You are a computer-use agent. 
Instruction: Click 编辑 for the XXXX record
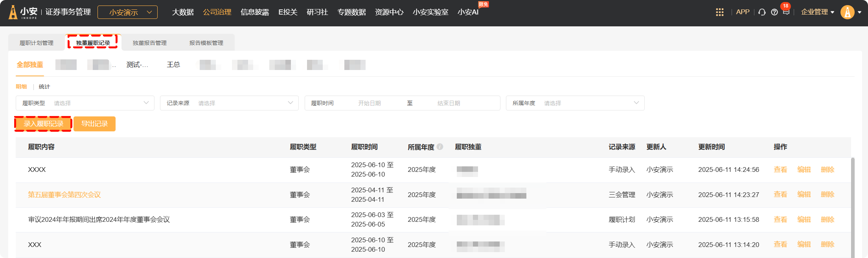[804, 170]
